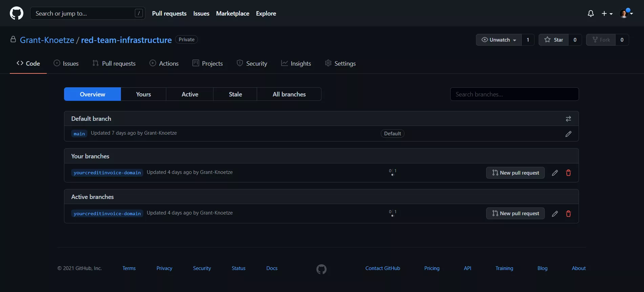Click the footer GitHub octocat icon
The height and width of the screenshot is (292, 644).
coord(321,269)
